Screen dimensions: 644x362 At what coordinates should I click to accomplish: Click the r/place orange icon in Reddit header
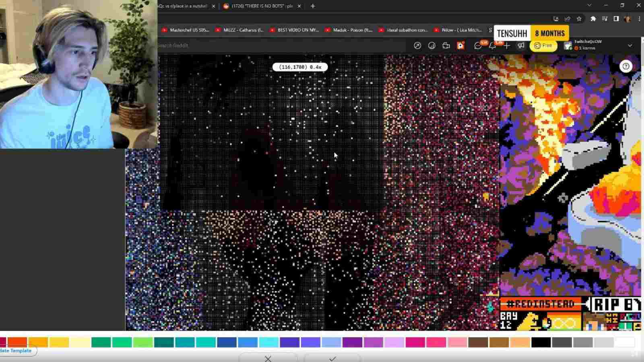point(460,45)
